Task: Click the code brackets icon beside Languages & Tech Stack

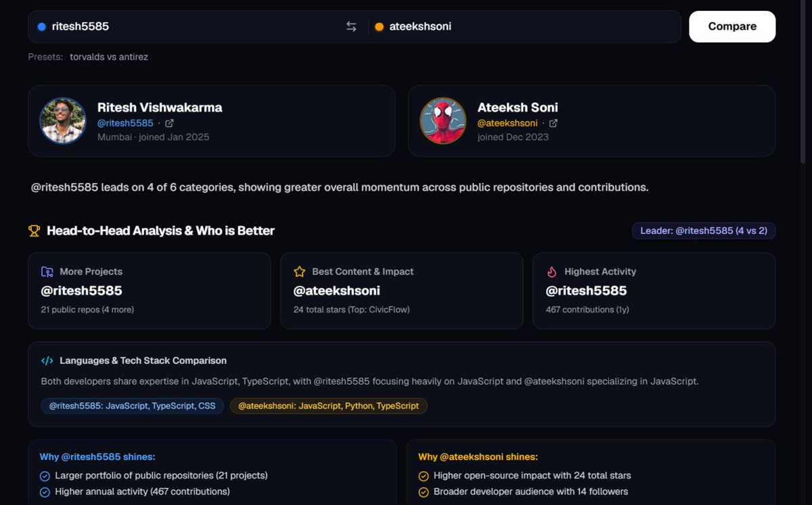Action: 47,360
